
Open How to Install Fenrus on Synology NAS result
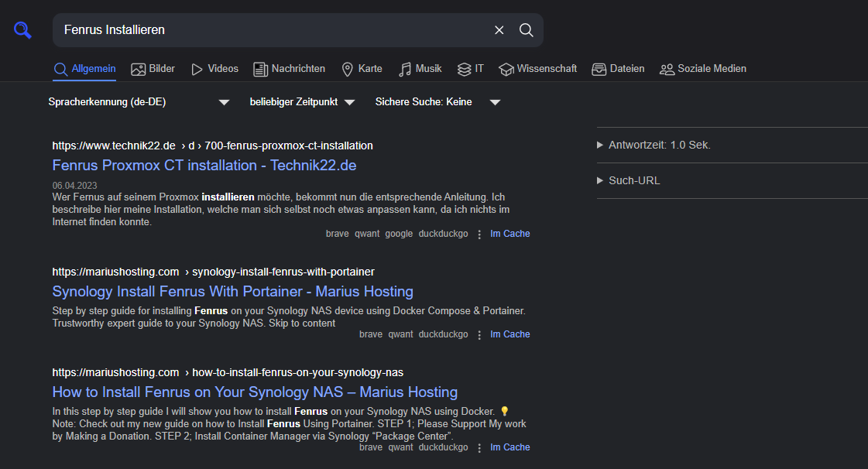coord(255,392)
